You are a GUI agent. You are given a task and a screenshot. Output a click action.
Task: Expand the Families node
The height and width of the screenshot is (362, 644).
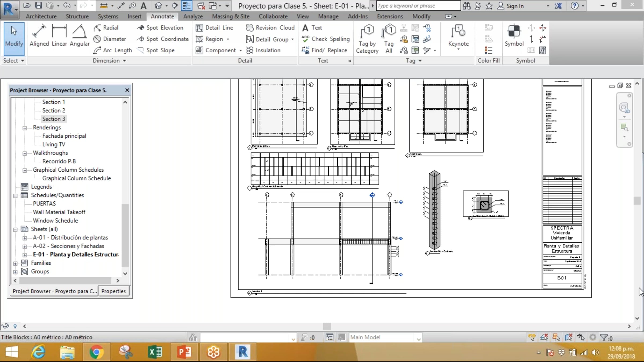15,264
